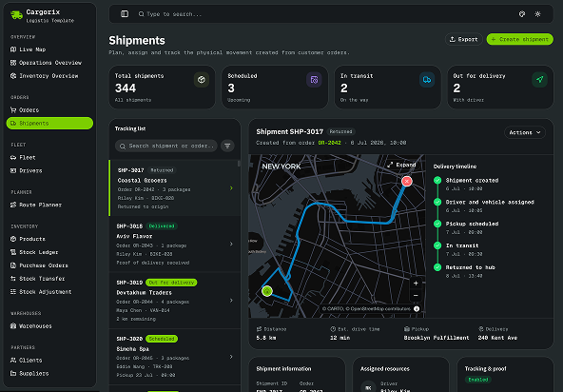Click the Distance value 5.8 km
Screen dimensions: 563x392
tap(266, 338)
